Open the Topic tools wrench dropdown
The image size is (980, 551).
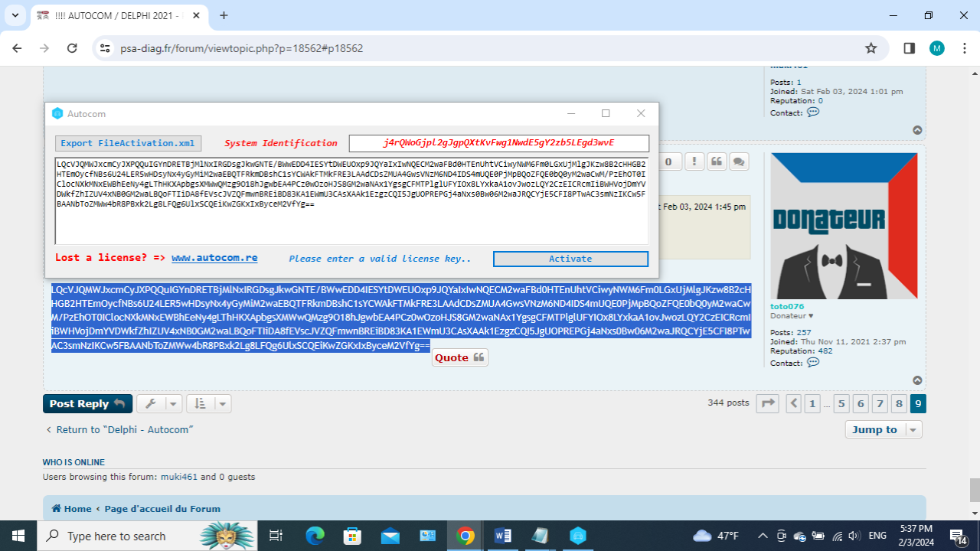pyautogui.click(x=160, y=403)
